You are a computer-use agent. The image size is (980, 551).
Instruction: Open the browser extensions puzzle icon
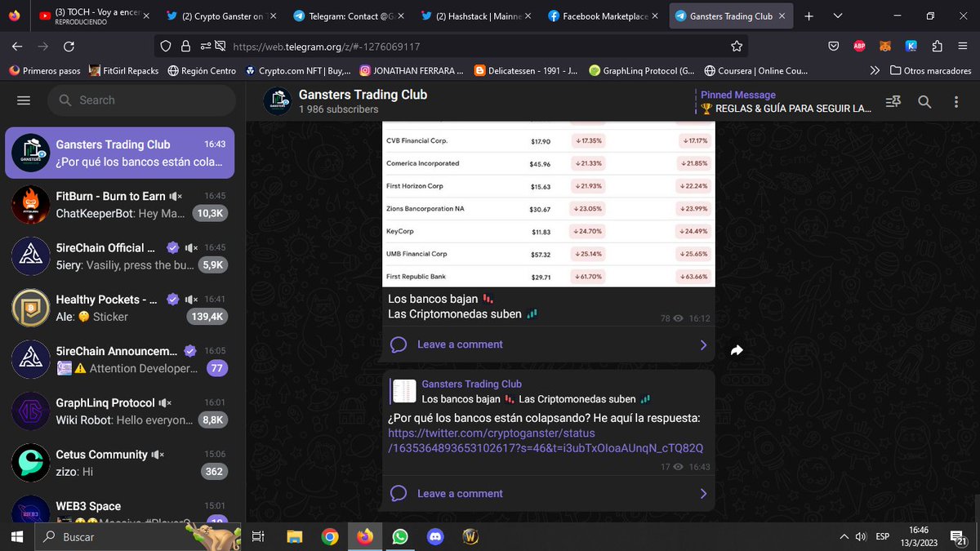click(937, 47)
